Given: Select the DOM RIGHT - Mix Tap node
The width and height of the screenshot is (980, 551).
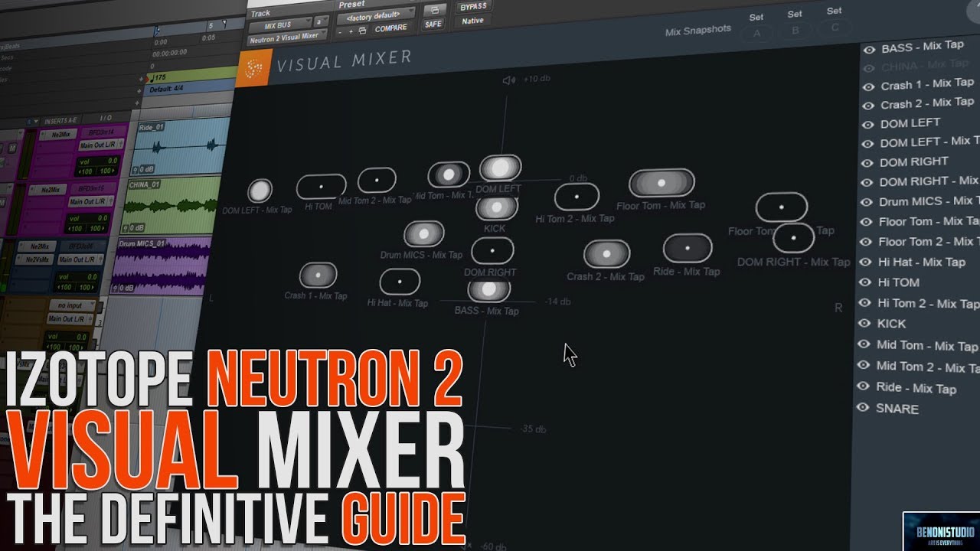Looking at the screenshot, I should point(793,238).
